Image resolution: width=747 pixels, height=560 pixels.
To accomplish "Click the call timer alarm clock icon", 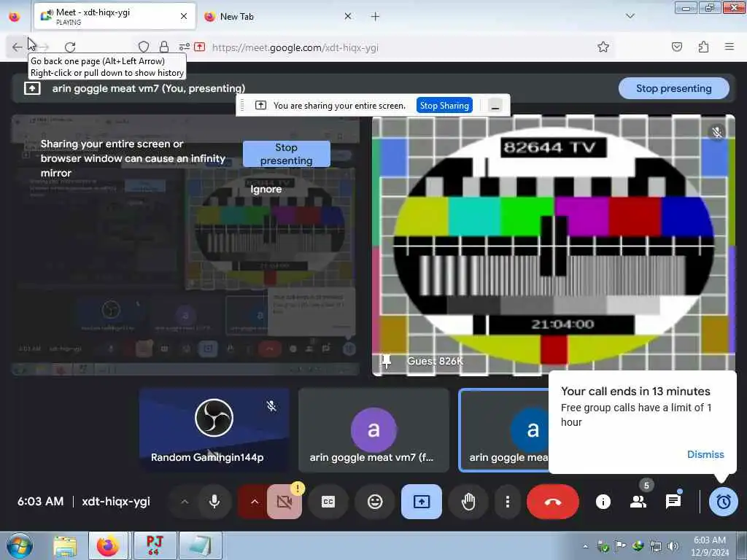I will pyautogui.click(x=723, y=502).
